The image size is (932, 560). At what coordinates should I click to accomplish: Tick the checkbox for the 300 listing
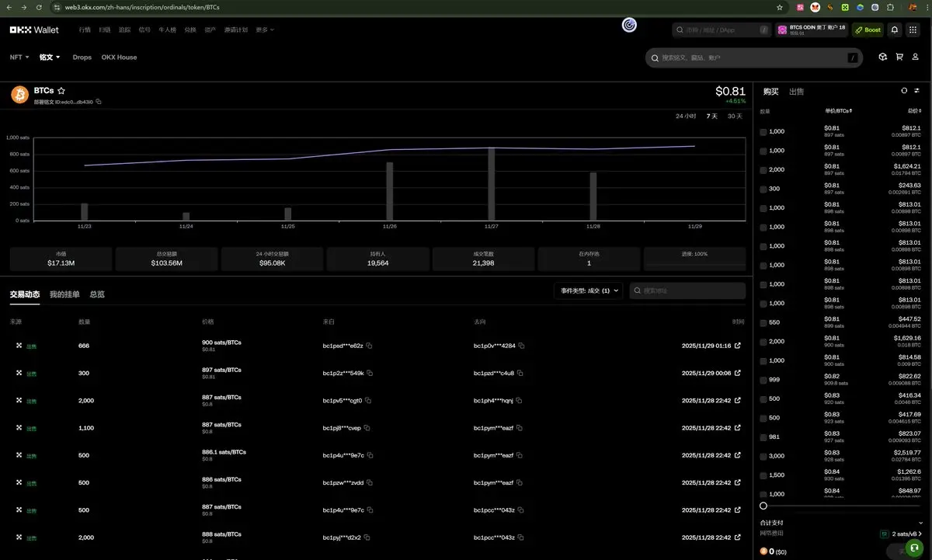pos(763,189)
